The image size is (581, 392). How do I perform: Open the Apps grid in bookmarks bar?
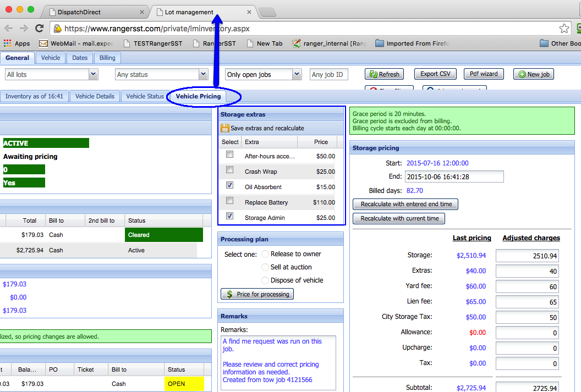coord(17,43)
